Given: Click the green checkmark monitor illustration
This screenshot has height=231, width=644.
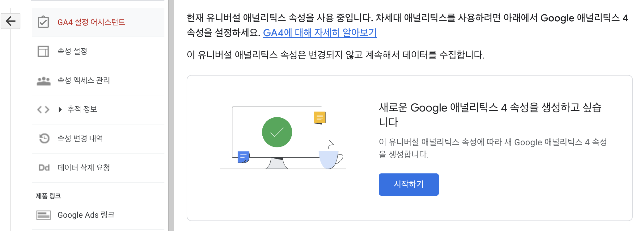Looking at the screenshot, I should (277, 132).
